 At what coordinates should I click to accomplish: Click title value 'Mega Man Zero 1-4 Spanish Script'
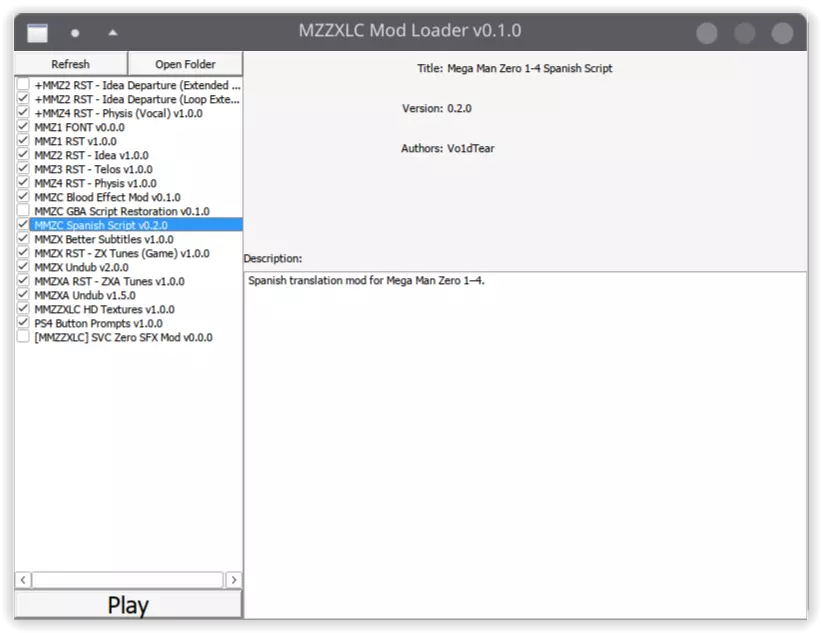(529, 69)
